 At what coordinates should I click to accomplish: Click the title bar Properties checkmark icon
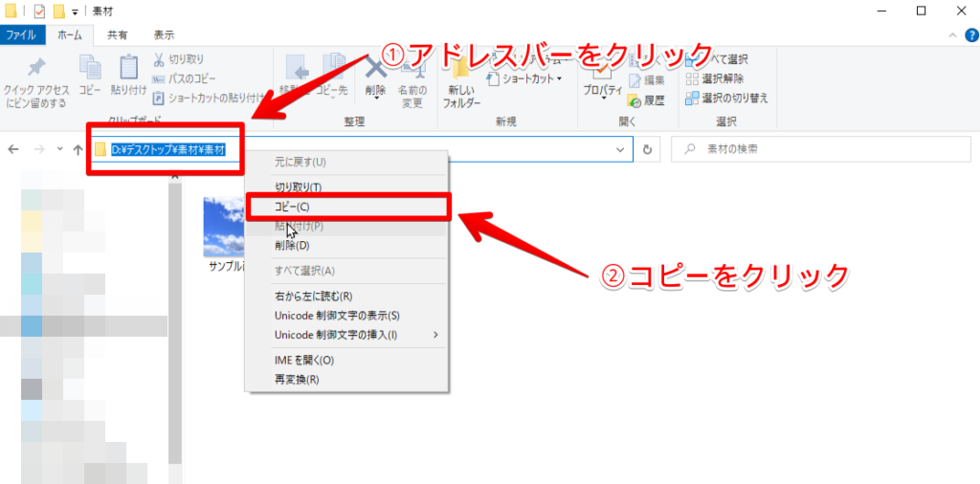(39, 11)
